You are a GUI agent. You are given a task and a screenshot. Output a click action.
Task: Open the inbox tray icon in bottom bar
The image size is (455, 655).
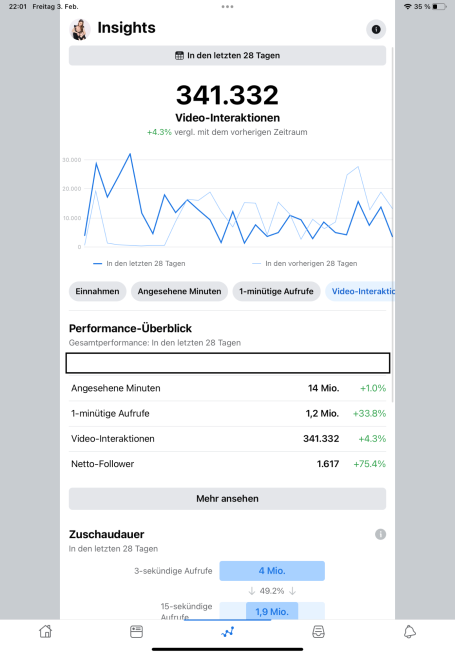[x=318, y=632]
